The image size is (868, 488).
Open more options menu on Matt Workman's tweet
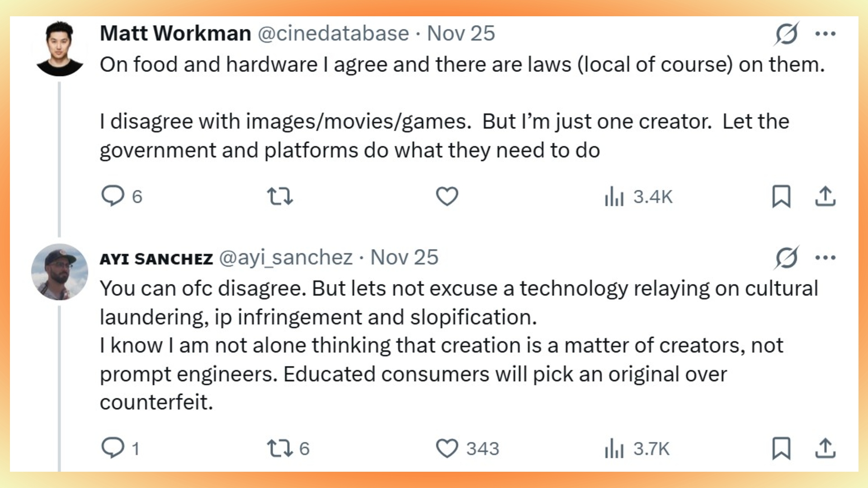pyautogui.click(x=826, y=33)
